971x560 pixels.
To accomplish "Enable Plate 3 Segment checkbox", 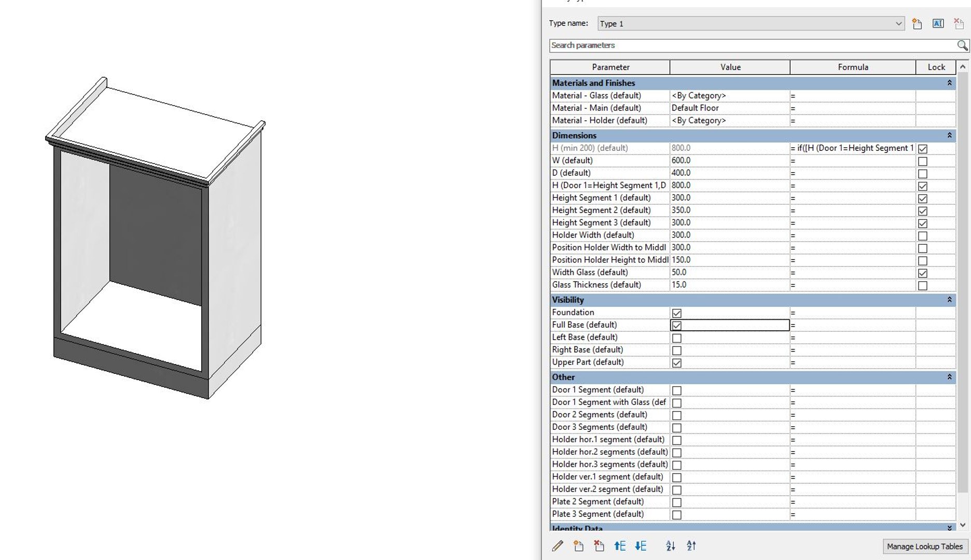I will click(676, 515).
